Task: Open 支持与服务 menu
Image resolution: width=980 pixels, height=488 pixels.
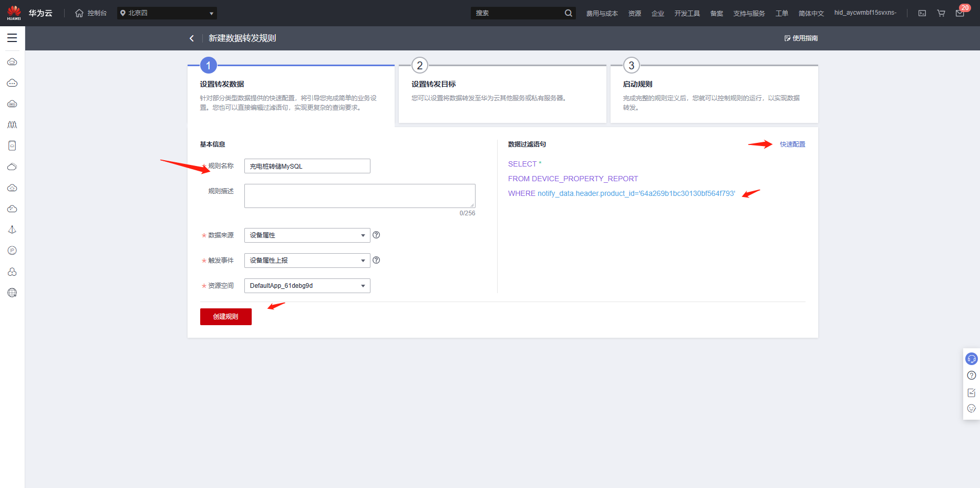Action: point(749,13)
